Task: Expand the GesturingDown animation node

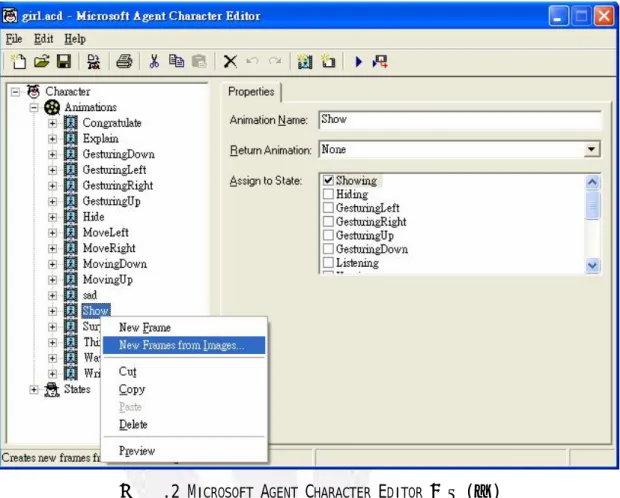Action: click(x=52, y=155)
